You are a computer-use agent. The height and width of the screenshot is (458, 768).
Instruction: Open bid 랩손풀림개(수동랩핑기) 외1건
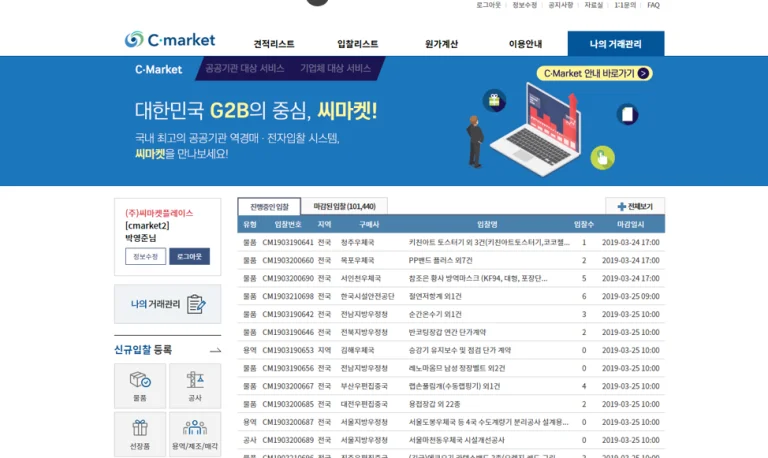pyautogui.click(x=454, y=386)
